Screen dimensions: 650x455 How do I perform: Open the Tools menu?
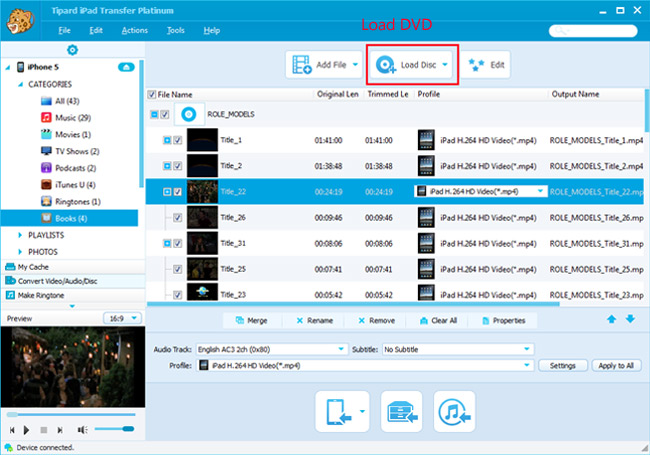(x=175, y=30)
